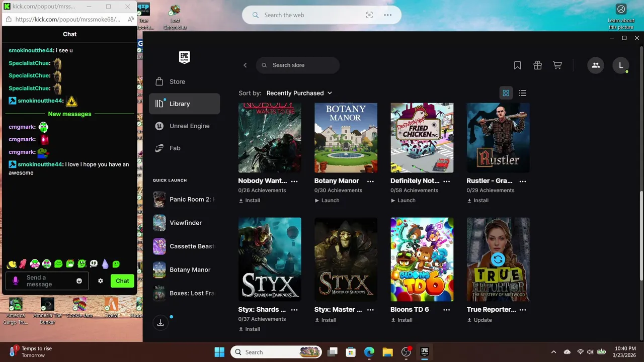Screen dimensions: 644x362
Task: Open options menu for Nobody Wants to Die
Action: click(294, 181)
